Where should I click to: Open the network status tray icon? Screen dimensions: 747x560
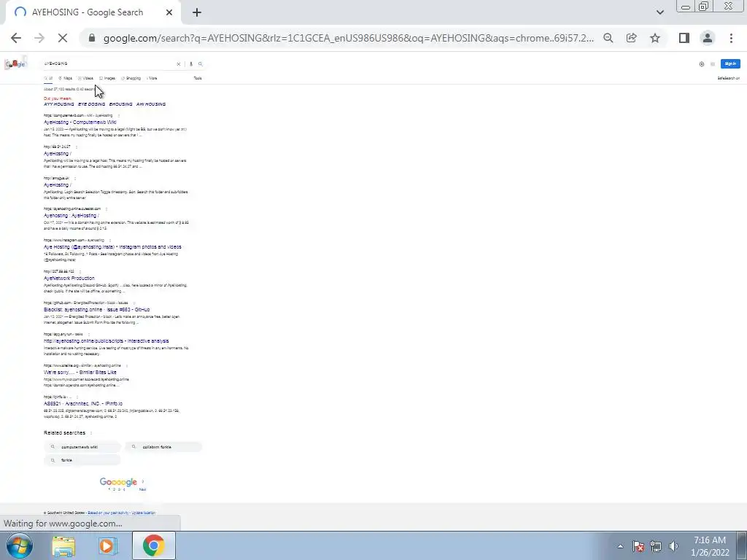coord(656,546)
